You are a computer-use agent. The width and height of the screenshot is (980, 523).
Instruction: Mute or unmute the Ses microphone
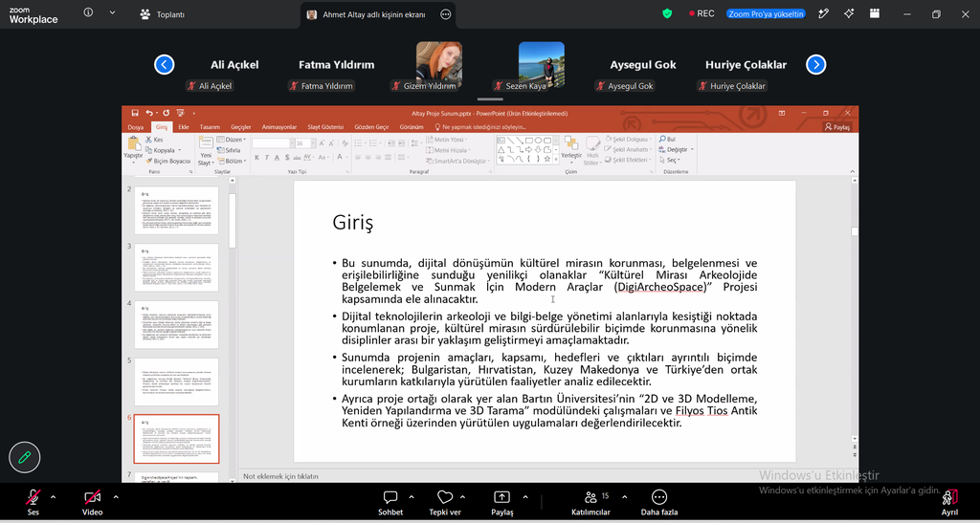[33, 502]
